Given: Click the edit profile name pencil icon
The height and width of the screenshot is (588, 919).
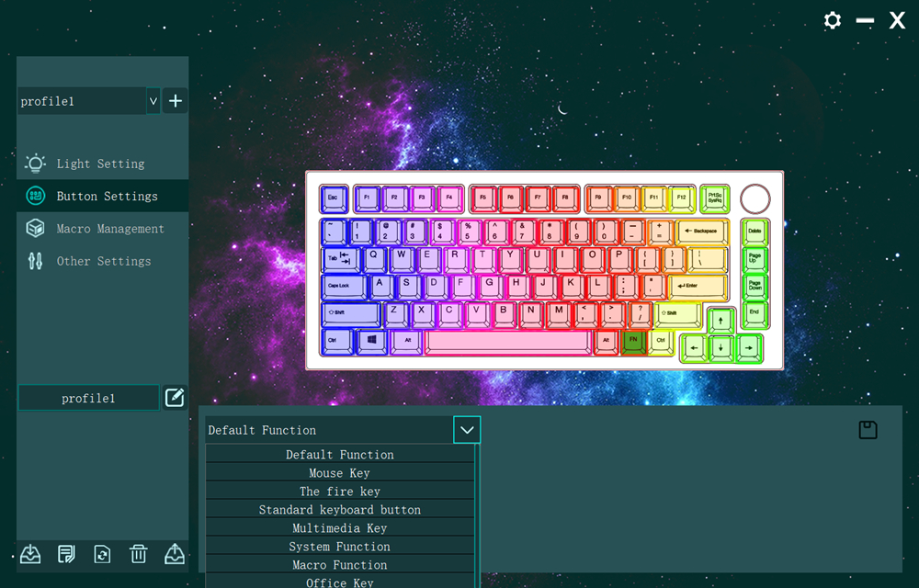Looking at the screenshot, I should pyautogui.click(x=175, y=398).
